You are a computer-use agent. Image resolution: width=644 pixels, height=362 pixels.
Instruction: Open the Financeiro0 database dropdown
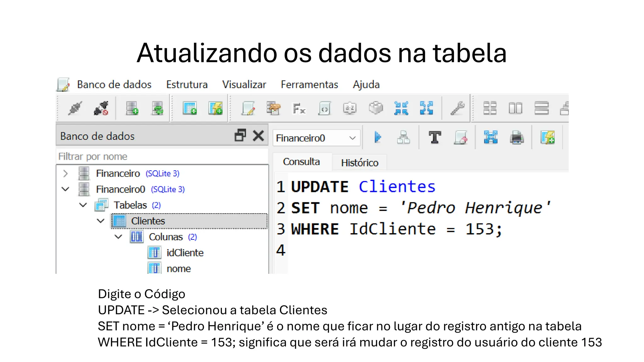(352, 138)
